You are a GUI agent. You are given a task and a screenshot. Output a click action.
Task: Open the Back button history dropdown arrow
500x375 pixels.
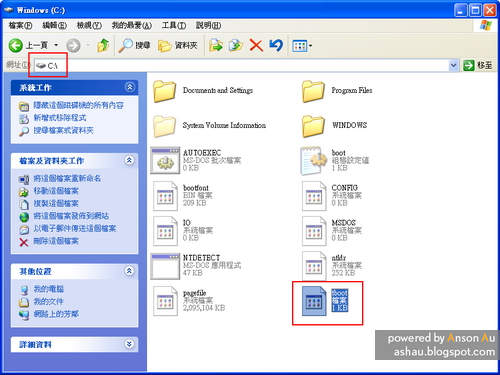[56, 45]
